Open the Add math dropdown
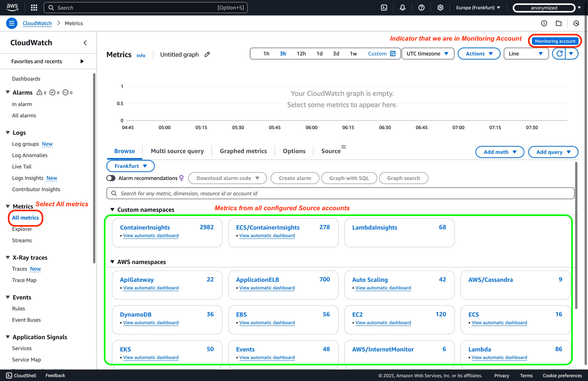The width and height of the screenshot is (588, 381). 500,152
